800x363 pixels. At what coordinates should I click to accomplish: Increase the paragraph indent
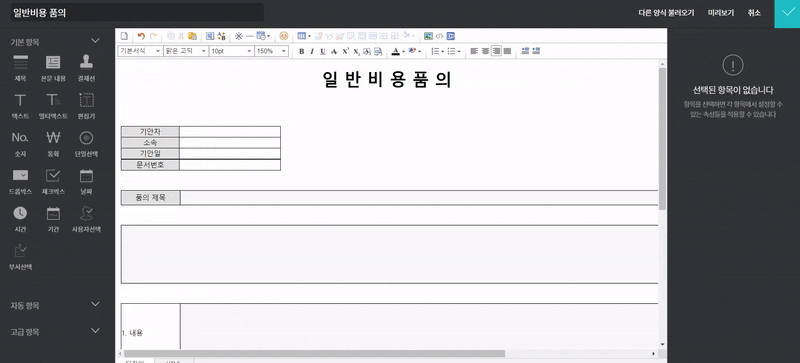[536, 51]
